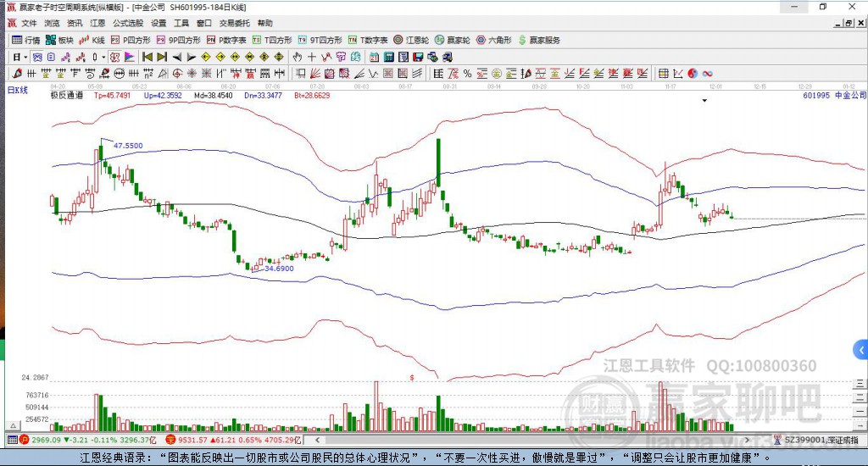The image size is (868, 466).
Task: Click the target circle drawing tool
Action: point(178,74)
